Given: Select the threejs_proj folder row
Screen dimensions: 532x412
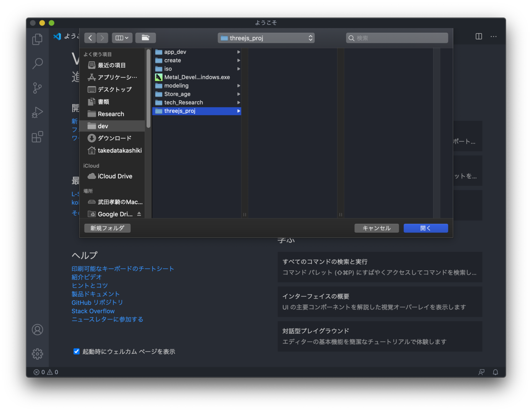Looking at the screenshot, I should (x=197, y=111).
